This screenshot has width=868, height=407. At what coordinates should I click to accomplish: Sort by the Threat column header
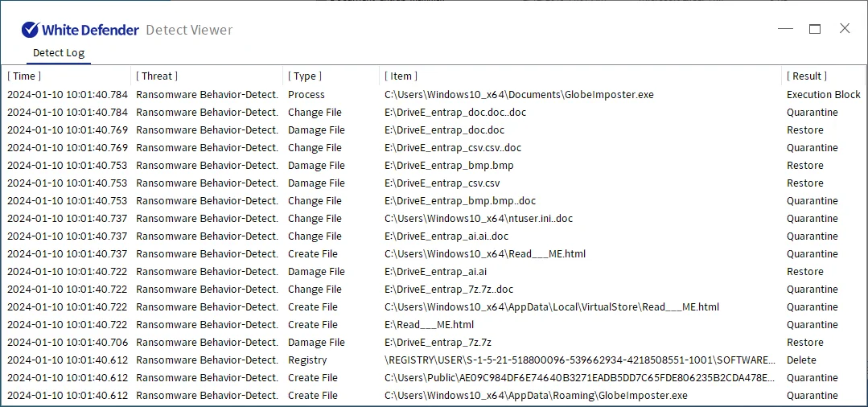(157, 76)
